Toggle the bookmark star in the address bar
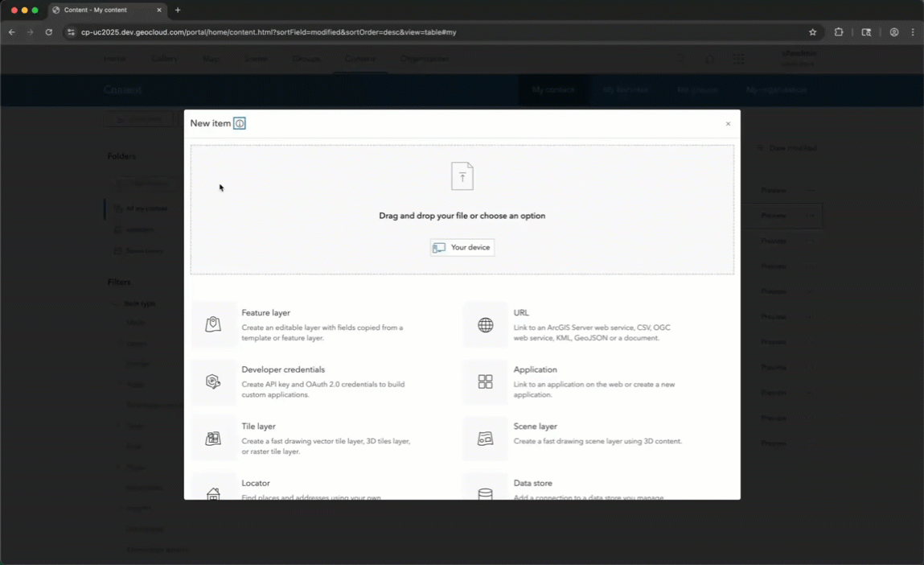 (x=812, y=32)
